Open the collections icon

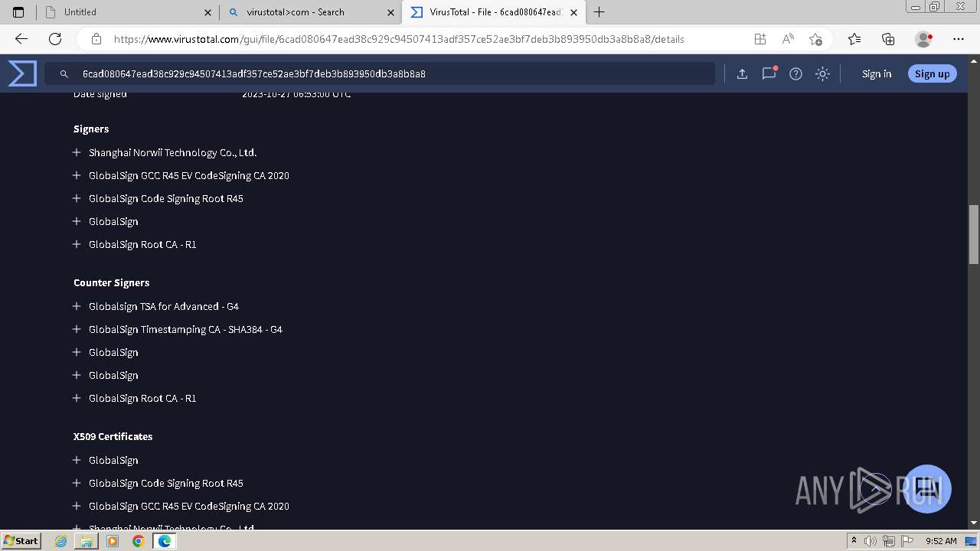click(x=888, y=39)
